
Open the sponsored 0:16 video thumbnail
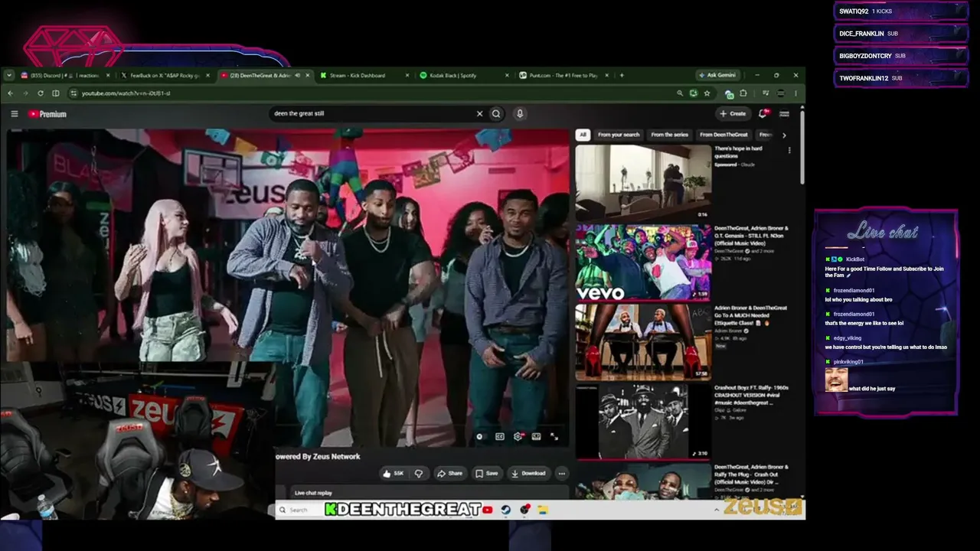coord(643,182)
